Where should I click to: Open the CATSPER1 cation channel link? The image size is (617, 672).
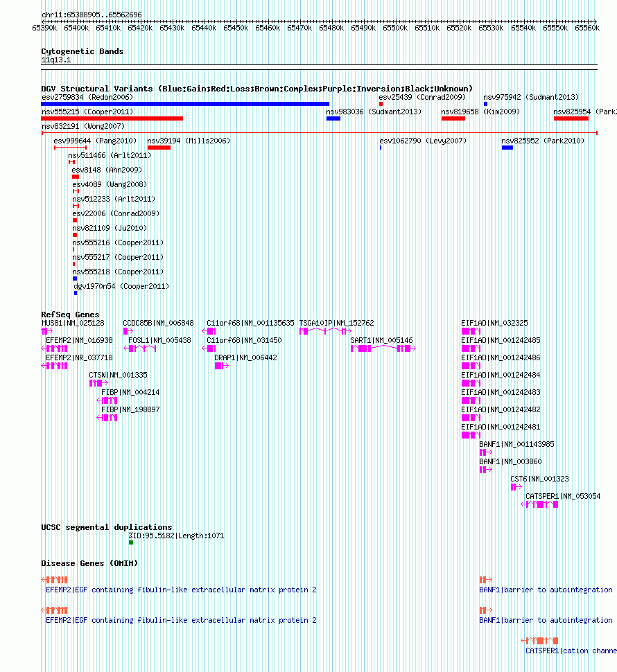tap(571, 651)
